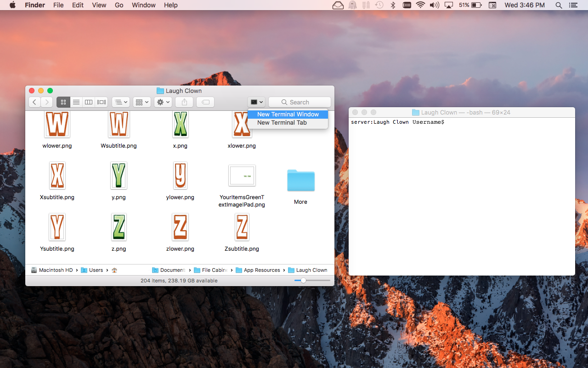Go forward in Finder history
The image size is (588, 368).
[46, 102]
